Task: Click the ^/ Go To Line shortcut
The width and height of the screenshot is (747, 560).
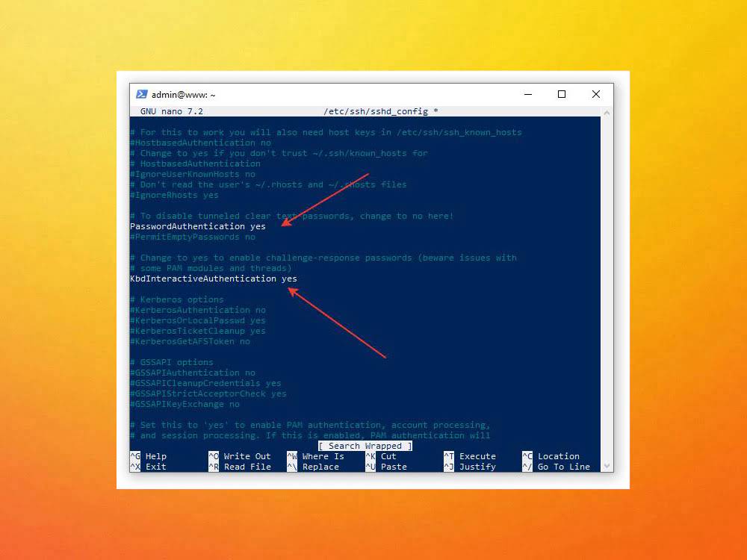Action: click(556, 467)
